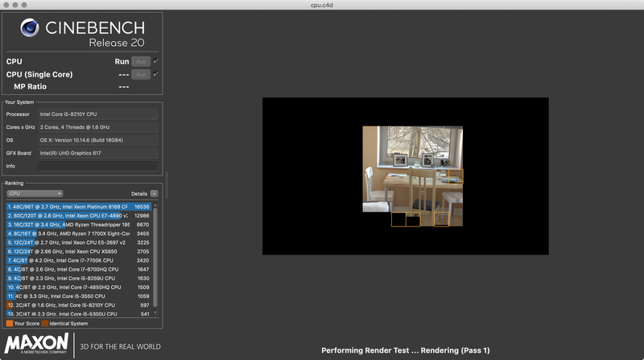The image size is (644, 360).
Task: Toggle the CPU (Single Core) checkmark
Action: point(155,74)
